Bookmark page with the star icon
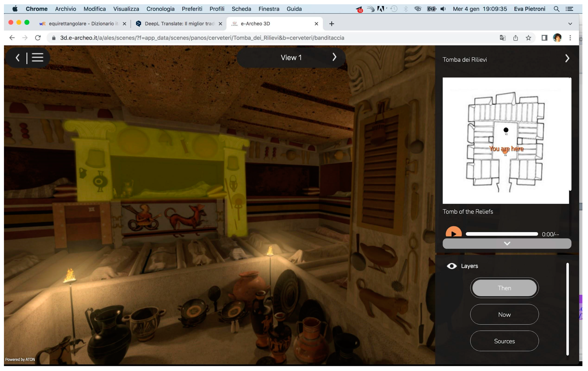 tap(528, 38)
